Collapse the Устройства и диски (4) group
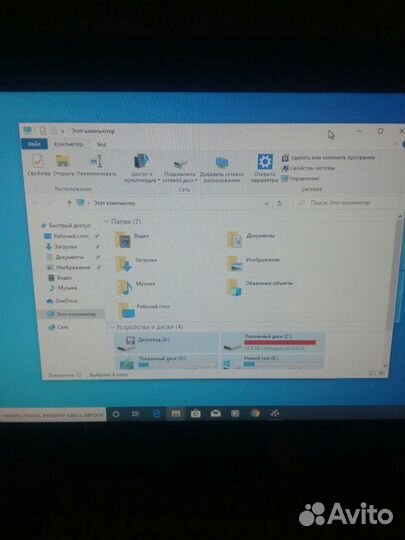Viewport: 405px width, 540px height. [112, 327]
